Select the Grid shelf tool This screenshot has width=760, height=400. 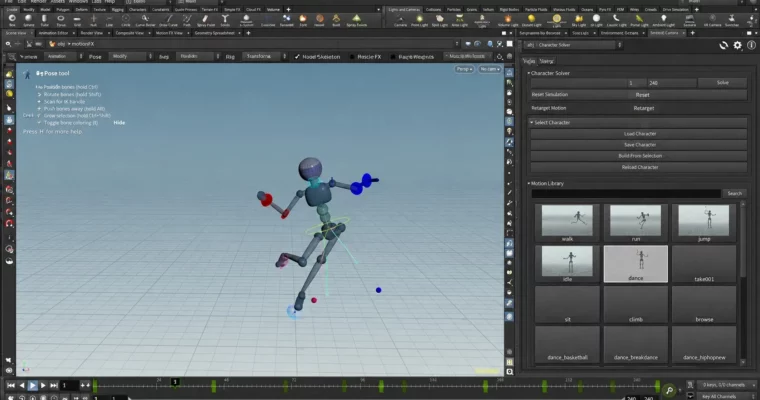point(77,20)
